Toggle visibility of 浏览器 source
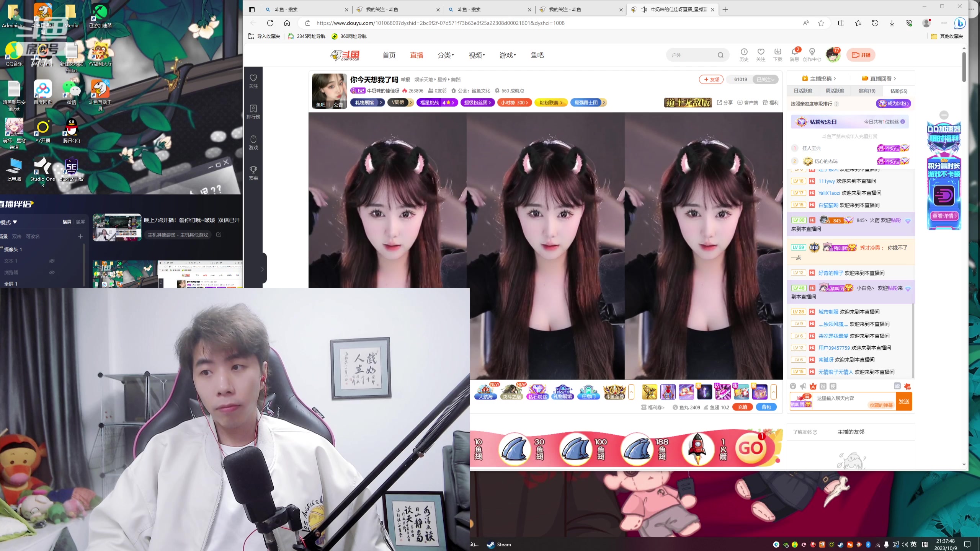Viewport: 980px width, 551px height. tap(52, 272)
